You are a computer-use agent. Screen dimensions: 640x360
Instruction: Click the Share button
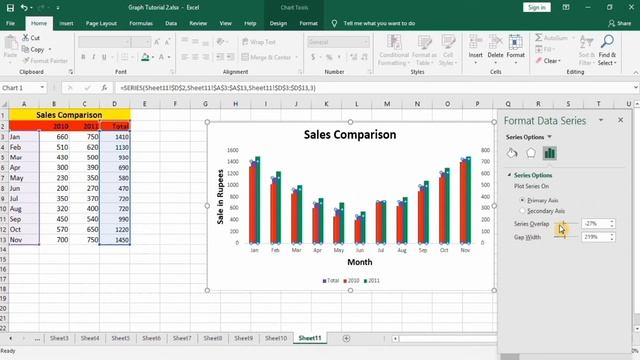coord(619,24)
